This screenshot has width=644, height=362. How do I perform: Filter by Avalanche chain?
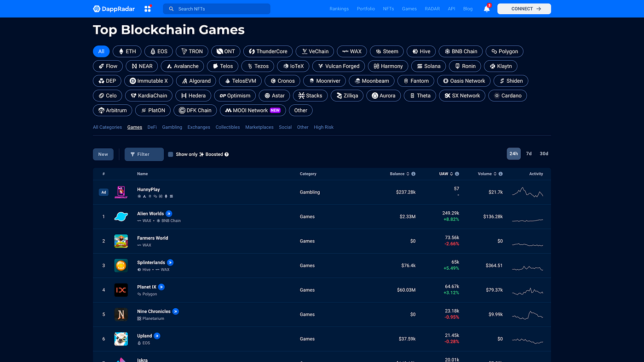(182, 66)
